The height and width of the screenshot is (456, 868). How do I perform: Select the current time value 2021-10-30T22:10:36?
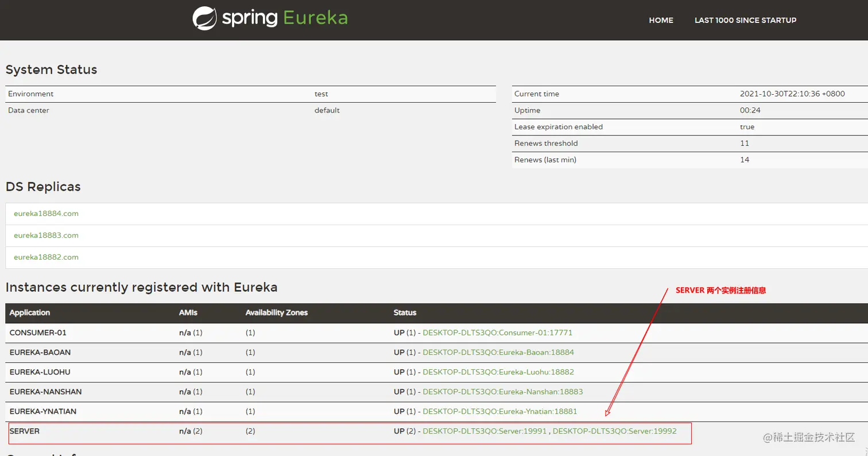tap(792, 94)
